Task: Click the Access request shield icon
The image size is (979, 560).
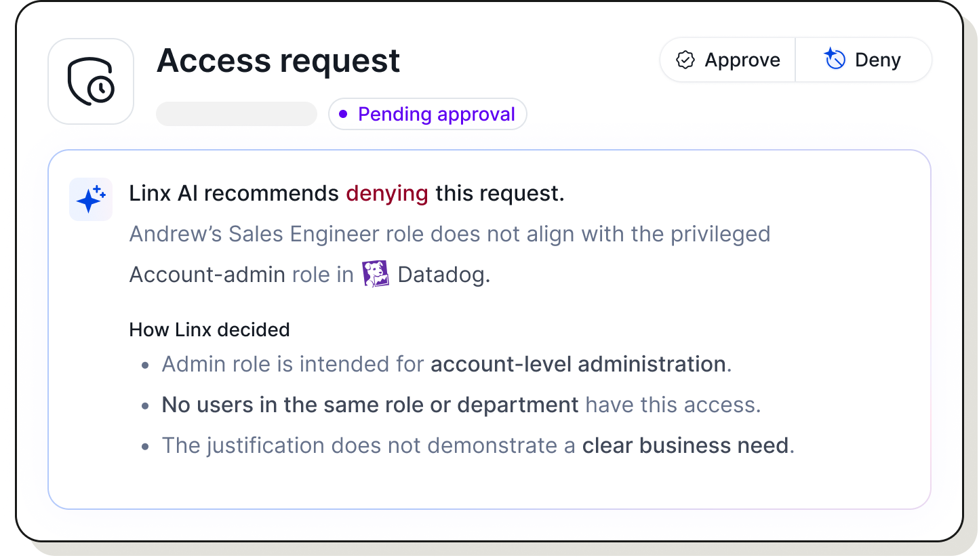Action: [91, 81]
